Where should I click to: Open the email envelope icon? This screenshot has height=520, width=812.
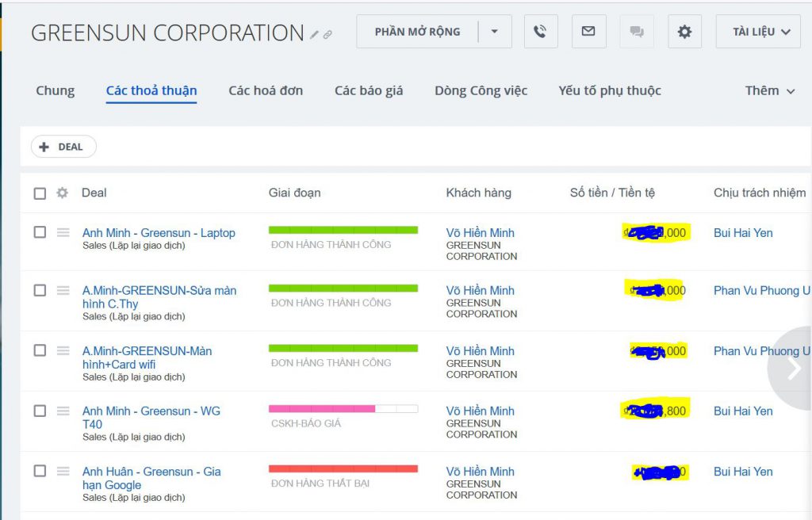click(588, 32)
